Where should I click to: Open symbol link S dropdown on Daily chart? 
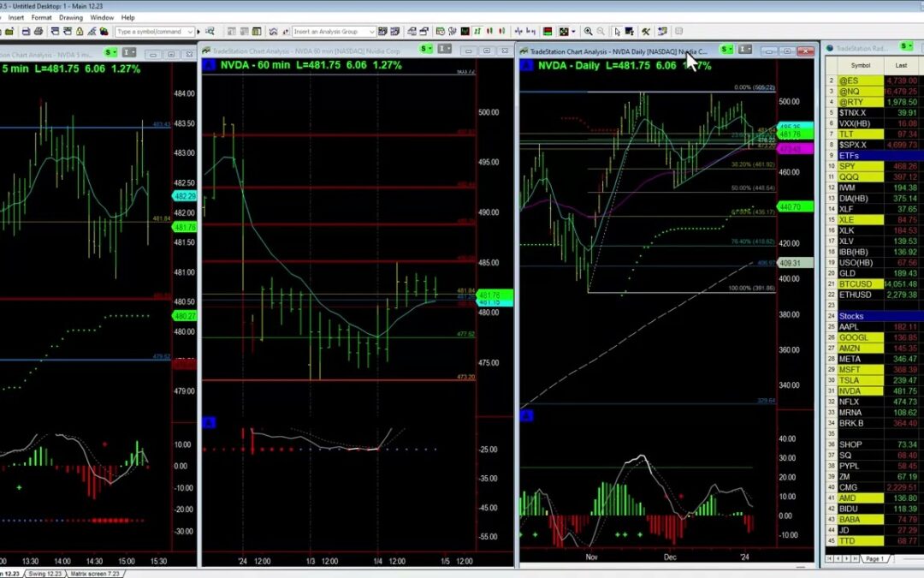click(726, 50)
